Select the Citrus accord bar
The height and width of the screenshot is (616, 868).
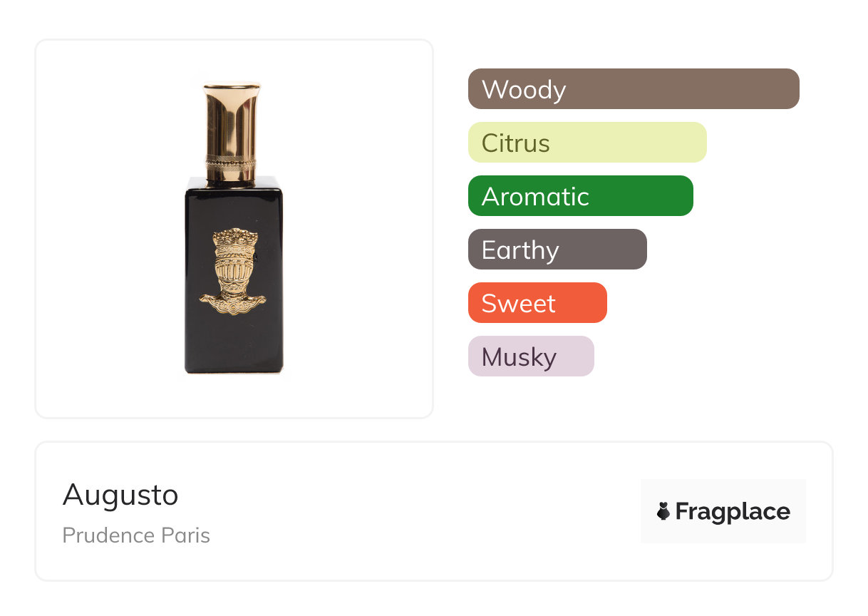(587, 143)
